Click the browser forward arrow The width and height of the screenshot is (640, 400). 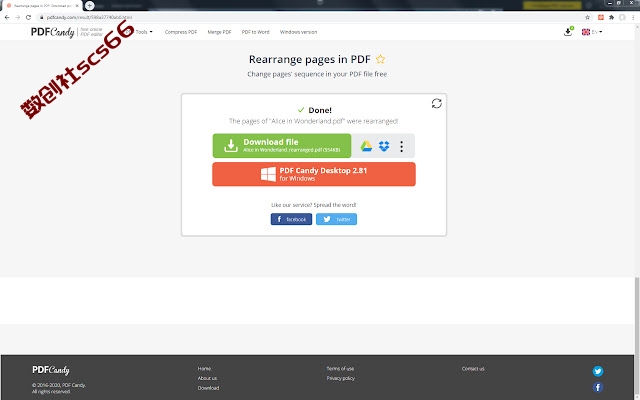(18, 17)
